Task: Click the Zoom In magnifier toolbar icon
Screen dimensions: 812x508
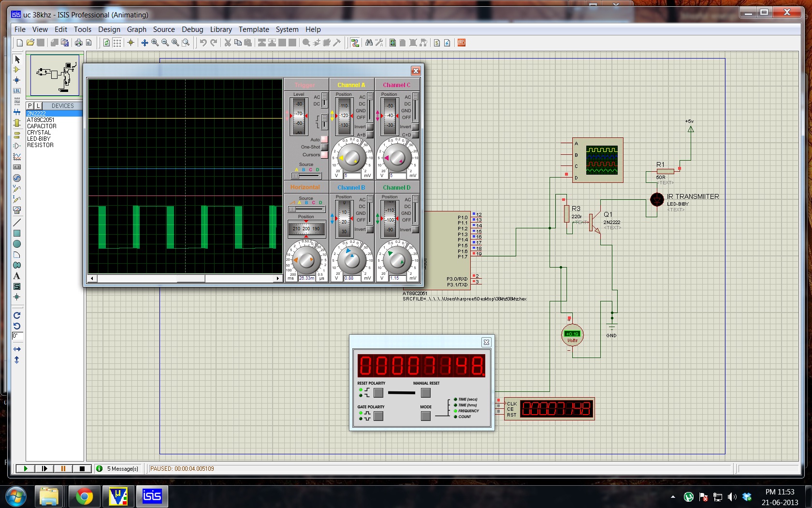Action: pyautogui.click(x=155, y=43)
